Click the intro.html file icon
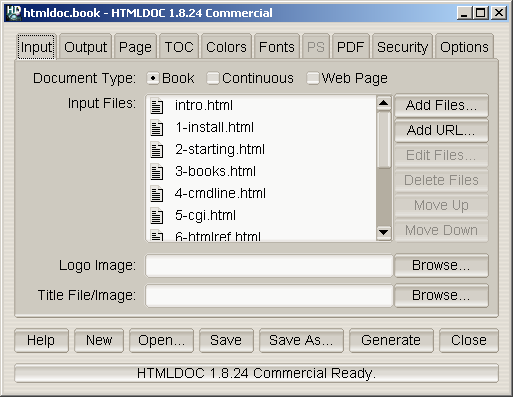The image size is (513, 397). [157, 106]
